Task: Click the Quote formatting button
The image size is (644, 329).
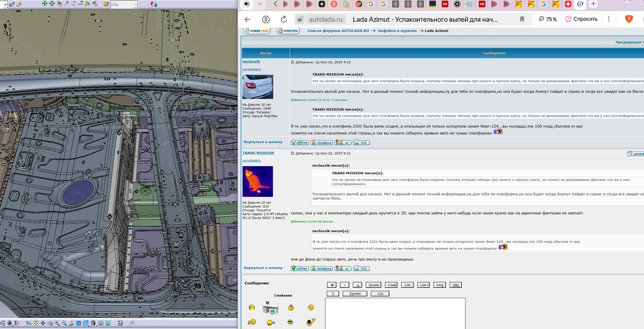Action: pos(373,285)
